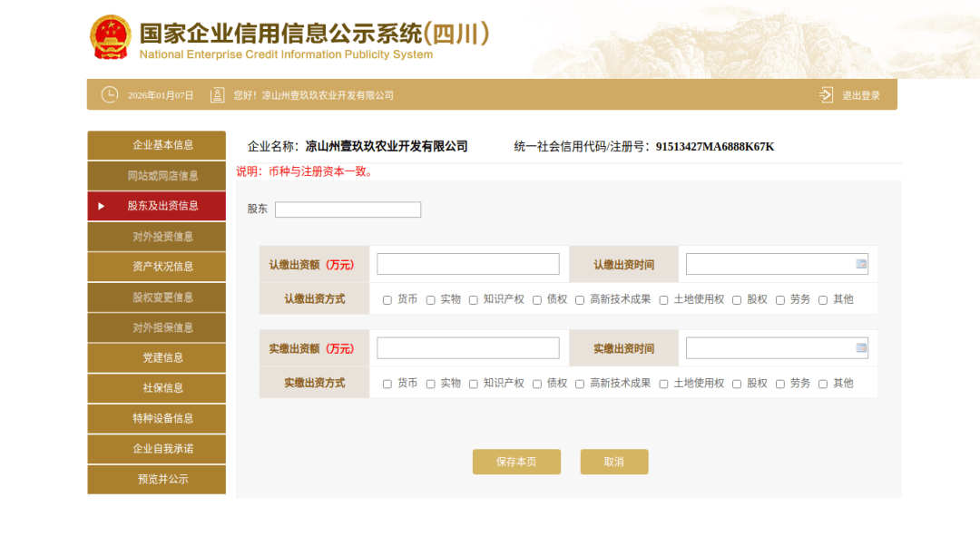Click the ID badge icon beside the greeting
Viewport: 980px width, 536px height.
click(217, 93)
